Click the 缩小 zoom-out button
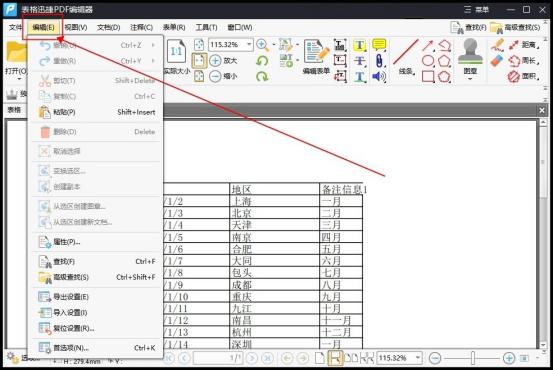Image resolution: width=553 pixels, height=371 pixels. click(223, 76)
